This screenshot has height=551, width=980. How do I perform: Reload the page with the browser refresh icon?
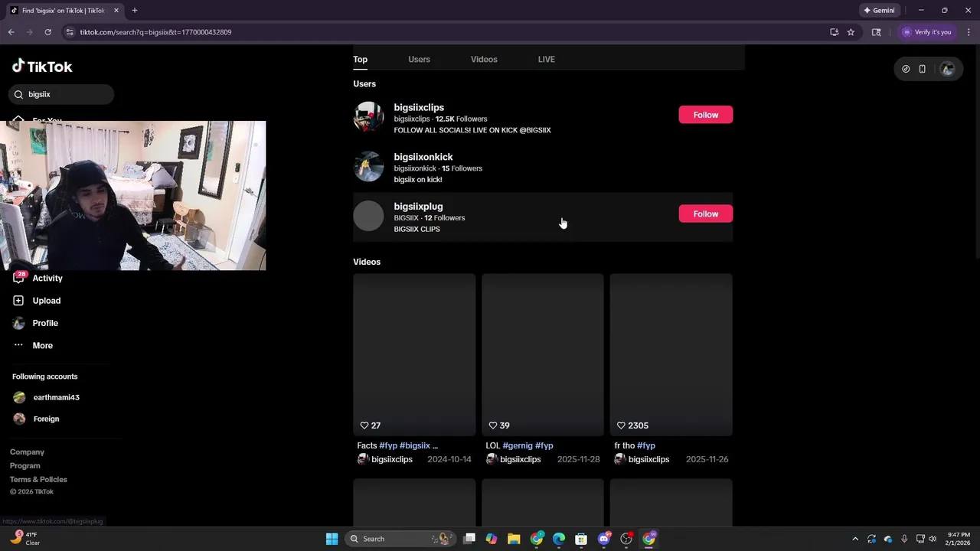click(47, 32)
